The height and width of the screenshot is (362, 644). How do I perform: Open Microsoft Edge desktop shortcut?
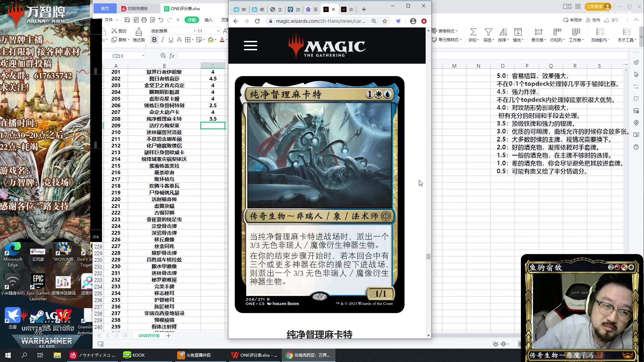tap(13, 255)
